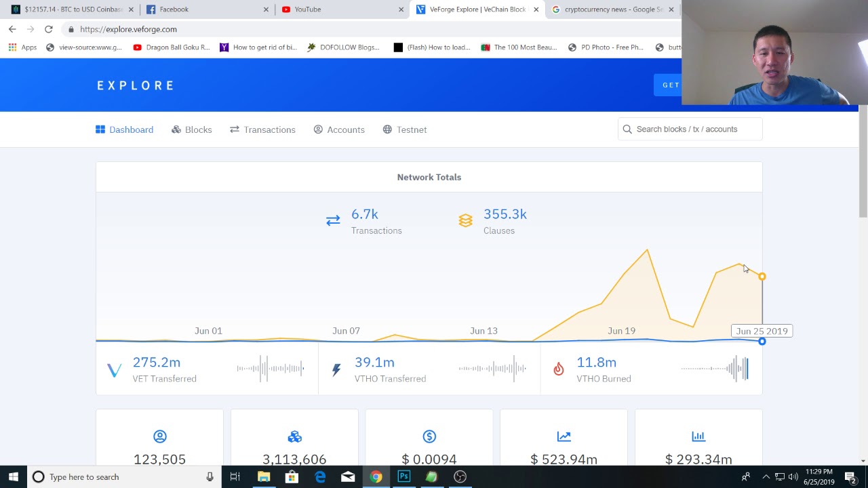Open Microsoft Store from the taskbar
The image size is (868, 488).
click(292, 477)
